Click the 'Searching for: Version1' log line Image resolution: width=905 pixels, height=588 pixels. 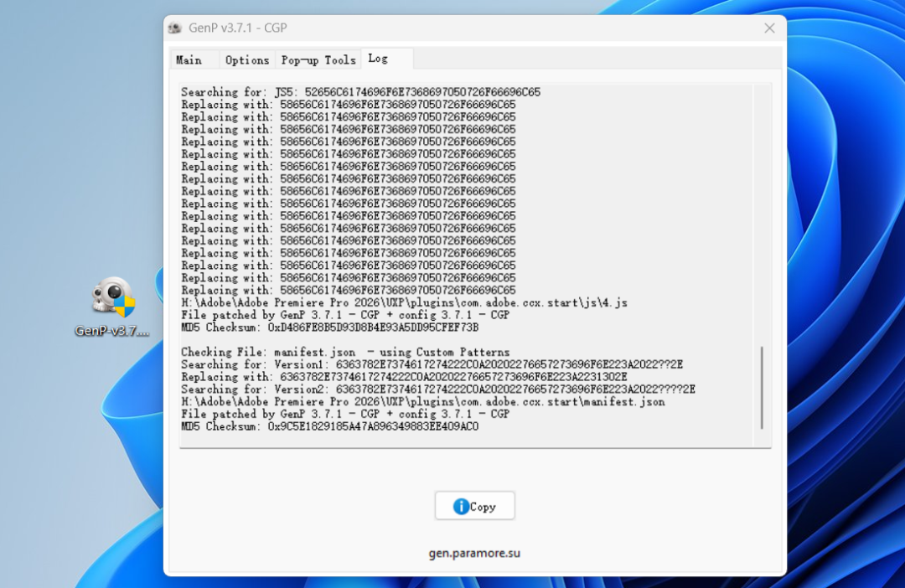click(432, 364)
